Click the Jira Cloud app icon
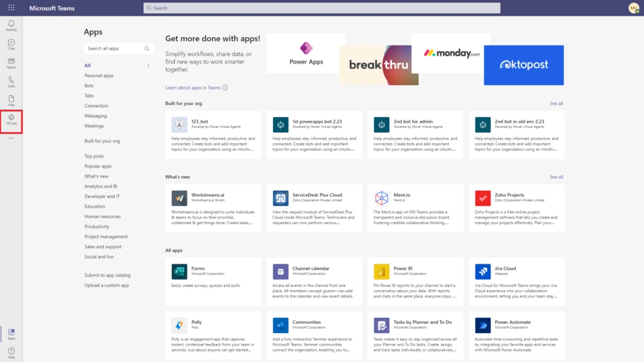The image size is (644, 362). tap(482, 271)
